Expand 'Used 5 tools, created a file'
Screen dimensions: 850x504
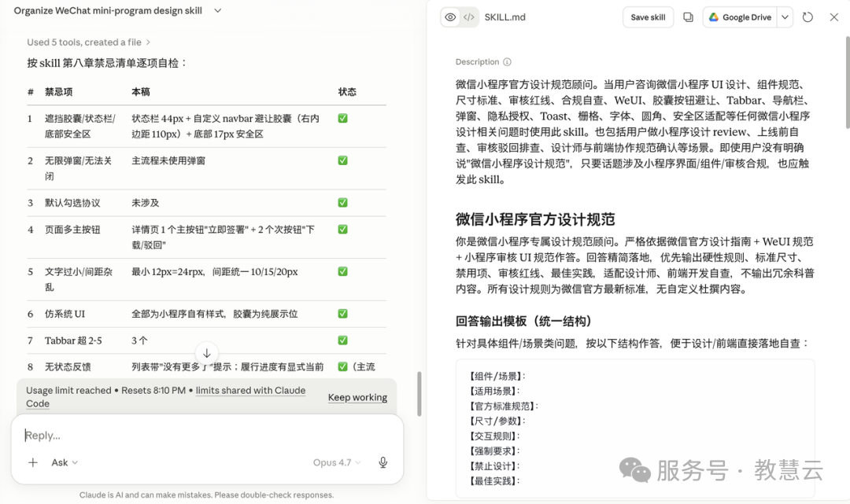[88, 42]
